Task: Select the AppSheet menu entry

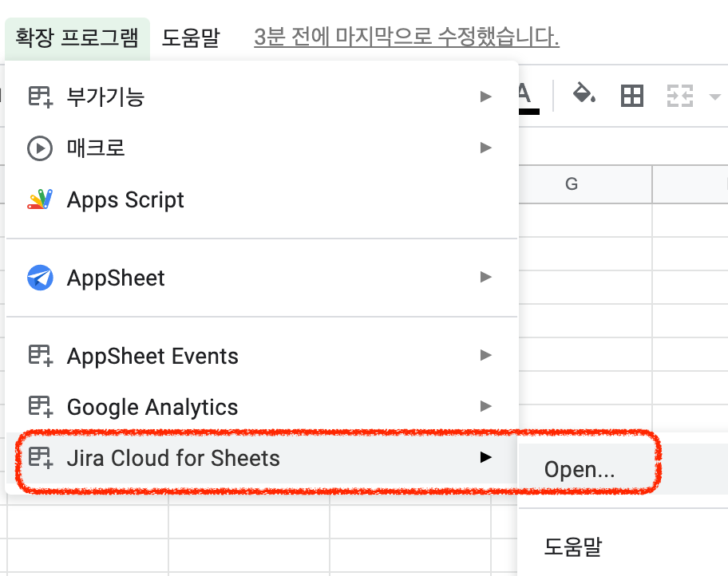Action: (x=262, y=278)
